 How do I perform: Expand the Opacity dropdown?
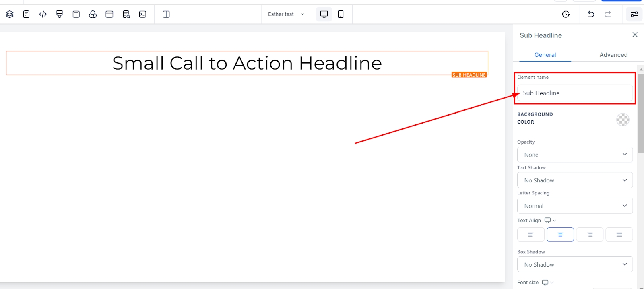(574, 155)
